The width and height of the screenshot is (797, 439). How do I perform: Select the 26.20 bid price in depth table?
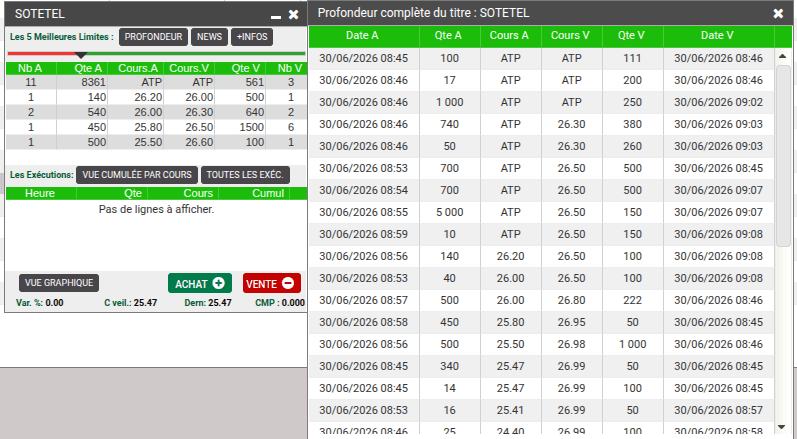pyautogui.click(x=510, y=256)
